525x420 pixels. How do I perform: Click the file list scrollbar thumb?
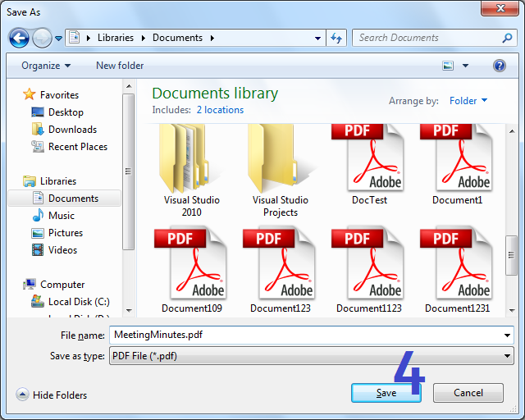[511, 255]
